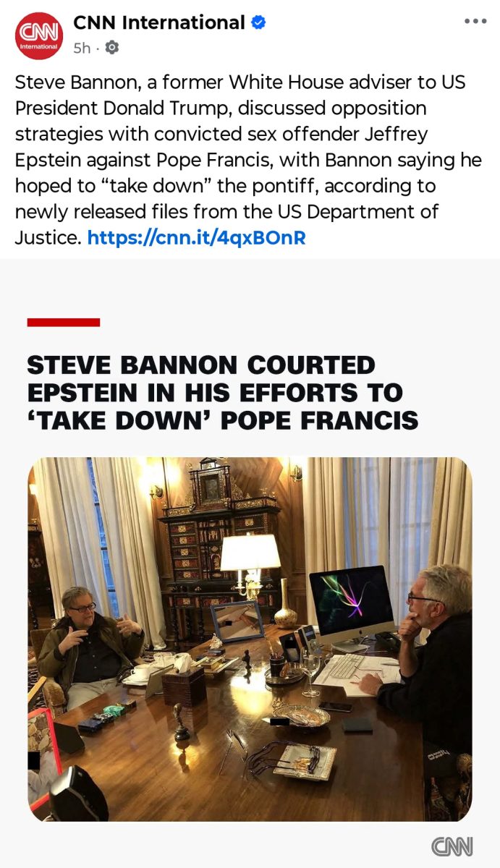The width and height of the screenshot is (500, 868).
Task: Click the white-shaded table lamp in photo
Action: pyautogui.click(x=250, y=564)
